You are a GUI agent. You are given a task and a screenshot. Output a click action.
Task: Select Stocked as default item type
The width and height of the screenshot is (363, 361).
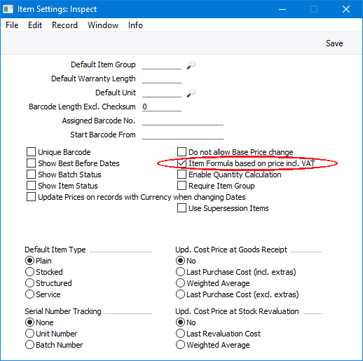(x=30, y=272)
